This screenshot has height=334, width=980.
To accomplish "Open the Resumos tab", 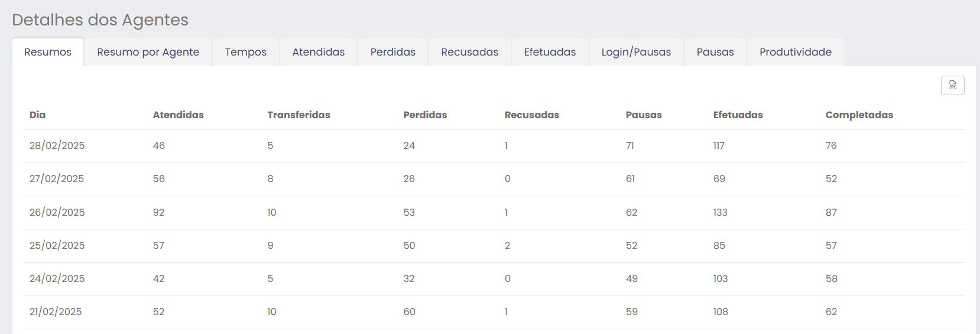I will click(x=48, y=52).
